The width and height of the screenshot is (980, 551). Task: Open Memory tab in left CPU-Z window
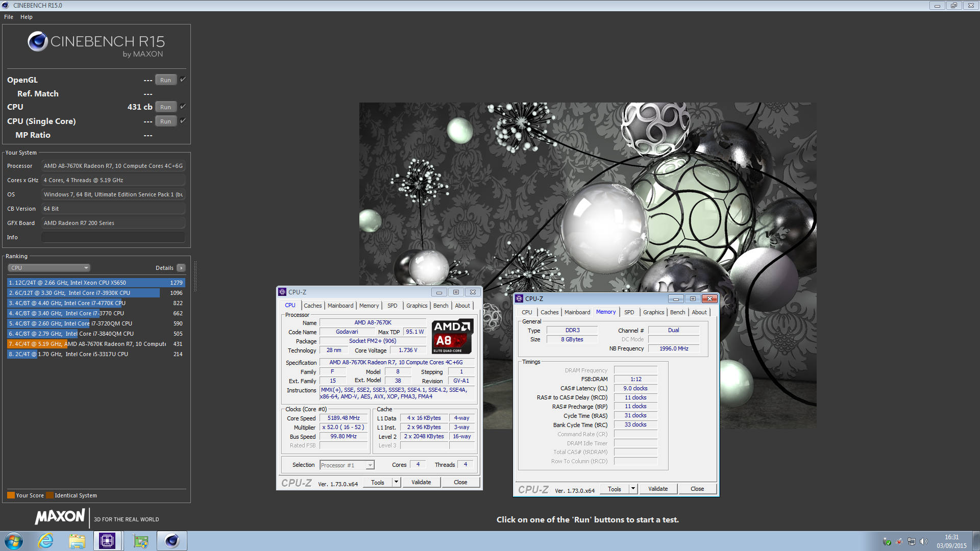pyautogui.click(x=369, y=306)
